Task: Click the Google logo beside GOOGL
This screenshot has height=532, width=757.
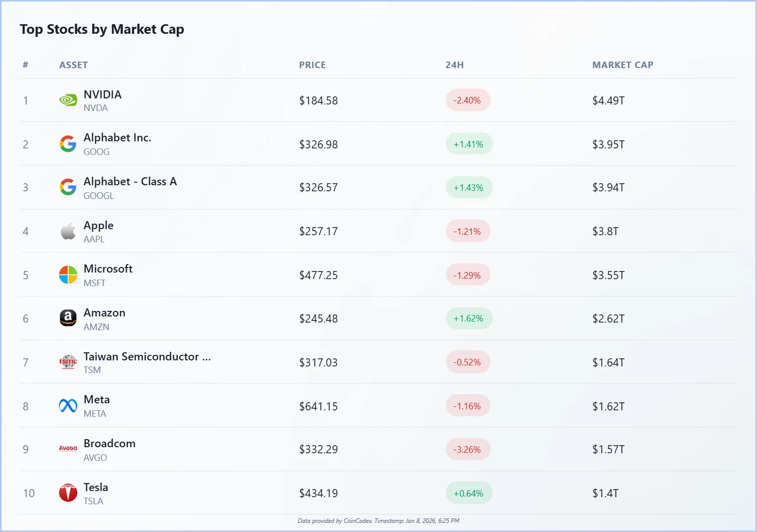Action: click(x=68, y=187)
